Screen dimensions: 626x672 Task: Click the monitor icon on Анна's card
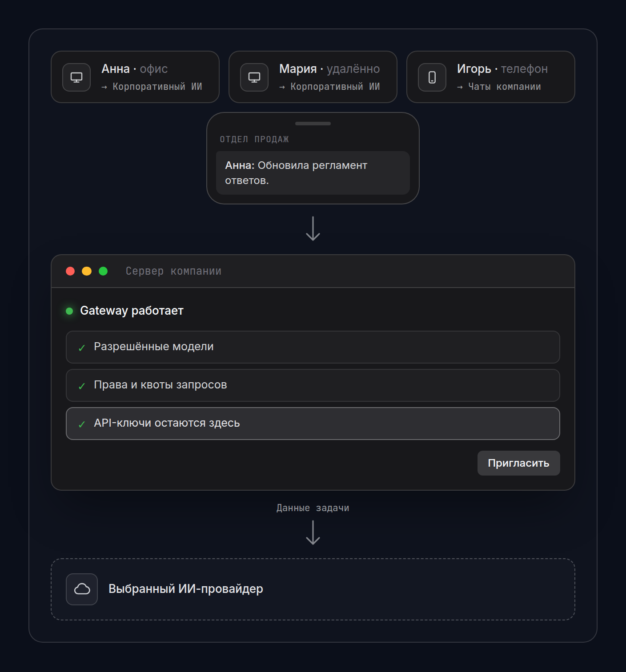coord(76,77)
